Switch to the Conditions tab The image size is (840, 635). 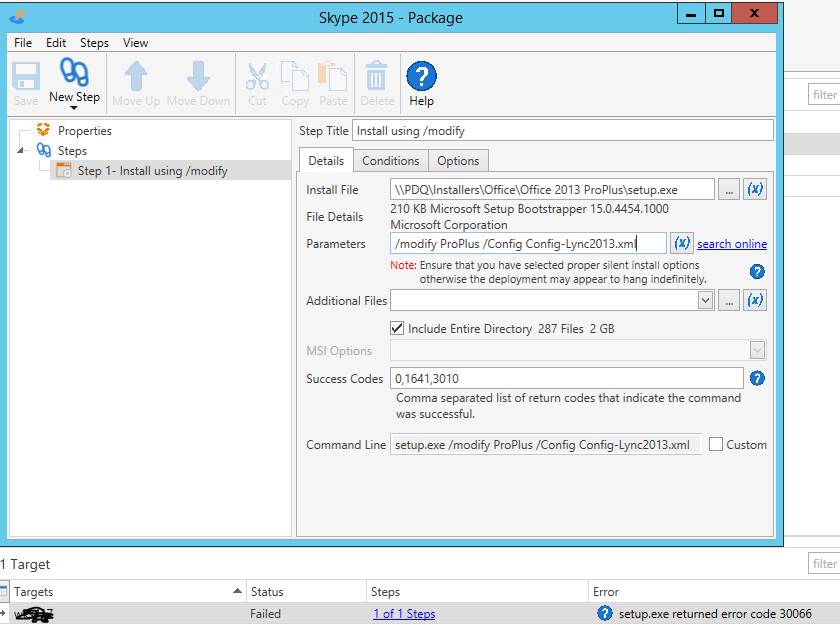coord(390,161)
